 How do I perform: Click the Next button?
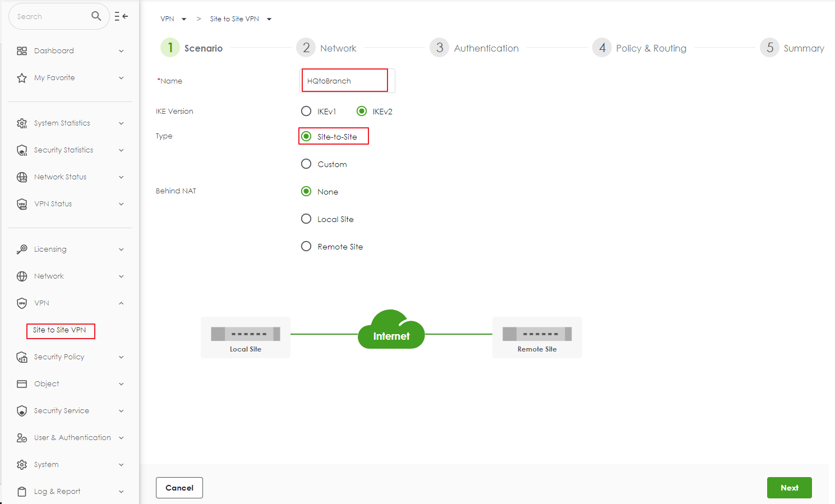tap(789, 488)
